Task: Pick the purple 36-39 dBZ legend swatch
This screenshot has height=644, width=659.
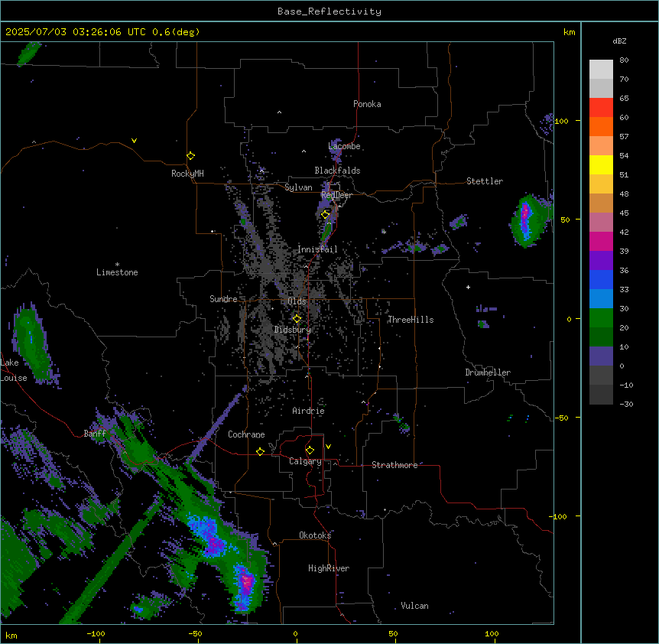Action: click(601, 261)
